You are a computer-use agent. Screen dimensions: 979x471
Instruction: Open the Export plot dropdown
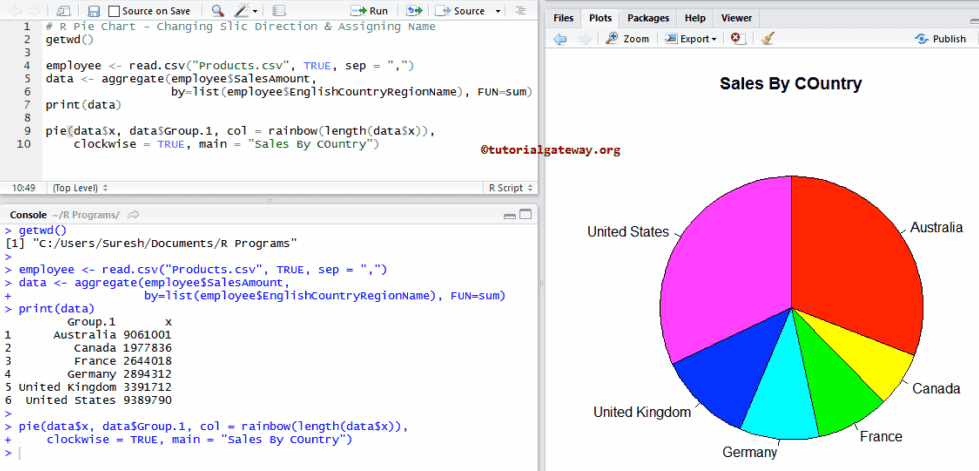691,39
